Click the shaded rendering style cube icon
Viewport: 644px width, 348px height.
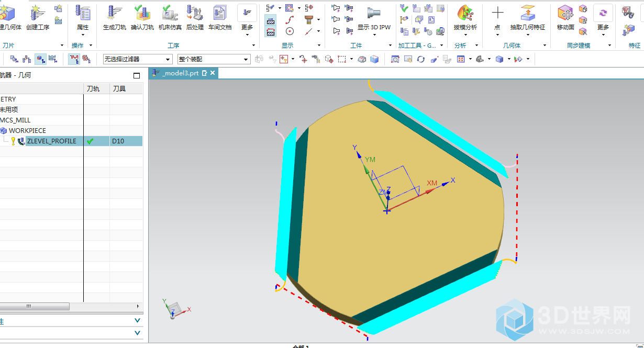(499, 59)
